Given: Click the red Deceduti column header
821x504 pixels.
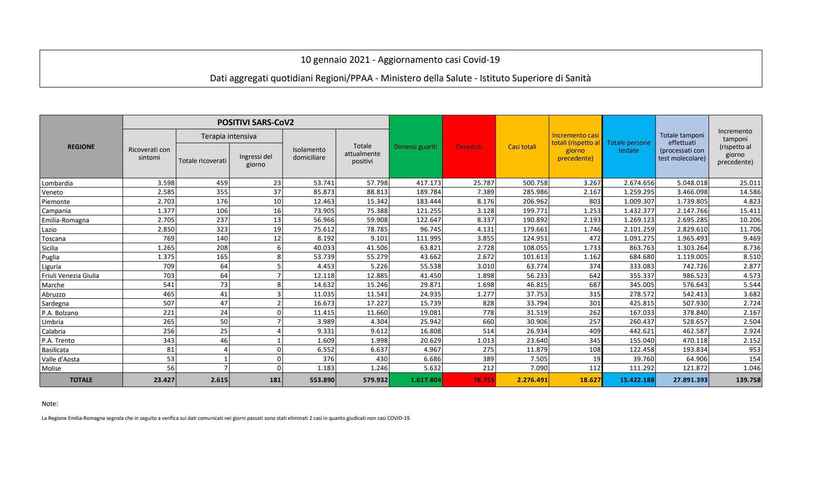Looking at the screenshot, I should pos(469,147).
